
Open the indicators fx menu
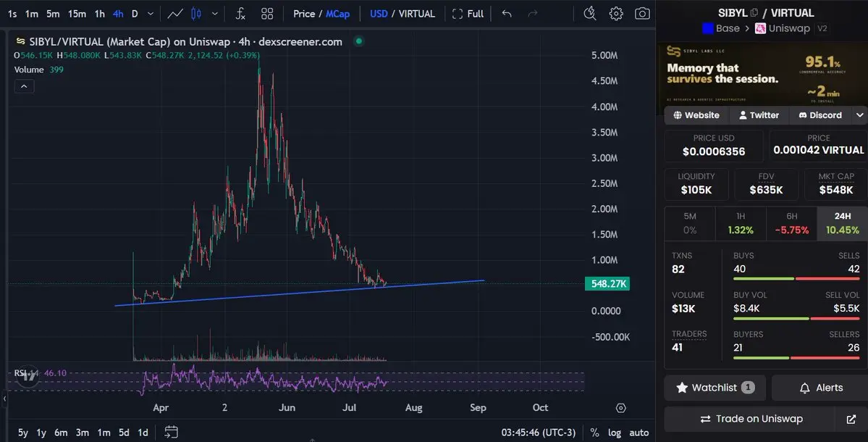(x=240, y=14)
